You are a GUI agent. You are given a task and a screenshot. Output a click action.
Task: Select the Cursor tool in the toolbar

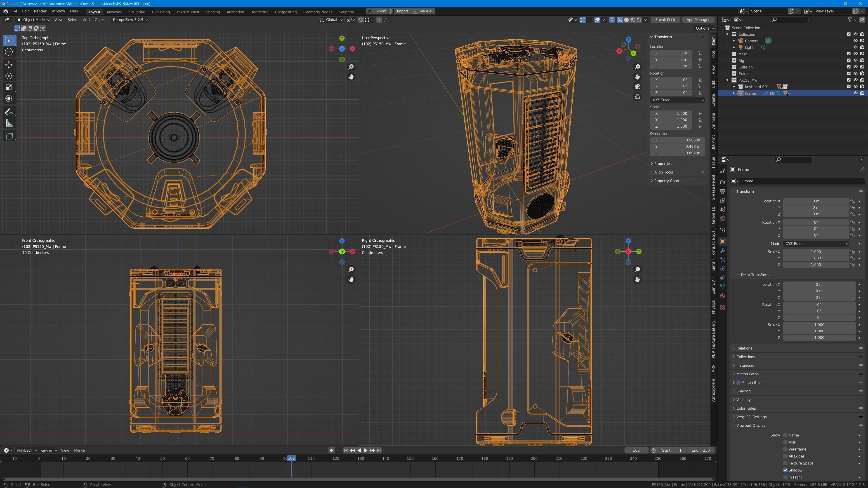[x=9, y=52]
